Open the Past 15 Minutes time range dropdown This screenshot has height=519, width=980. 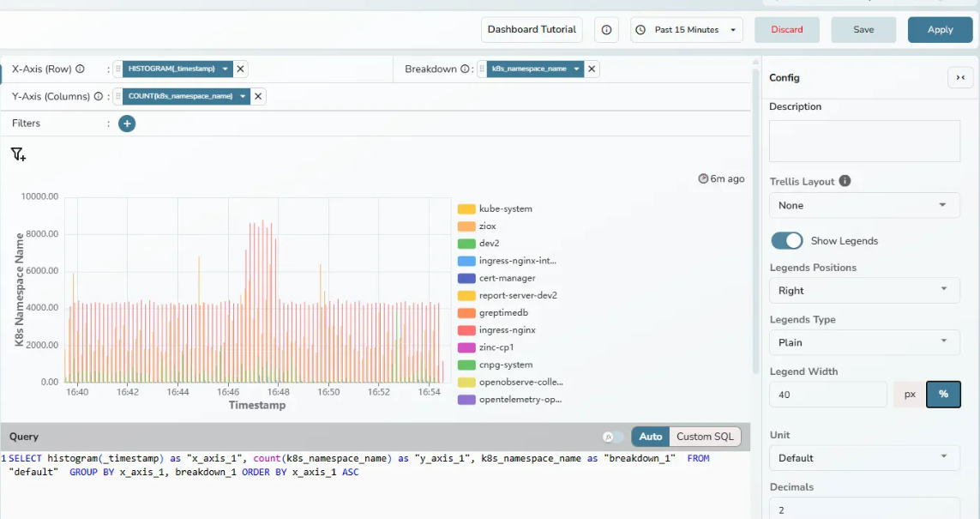point(687,30)
